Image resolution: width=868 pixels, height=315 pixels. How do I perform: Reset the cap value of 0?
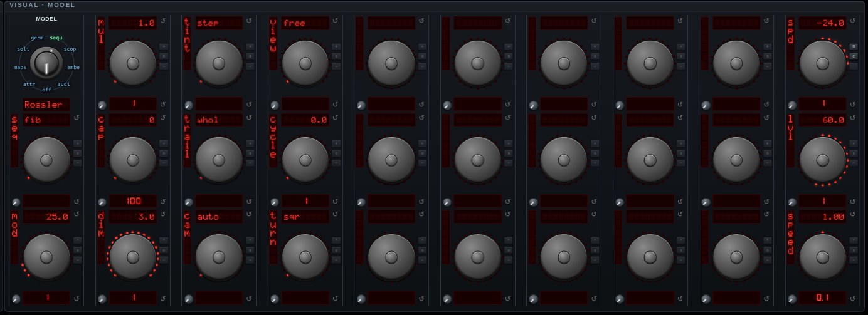click(162, 119)
